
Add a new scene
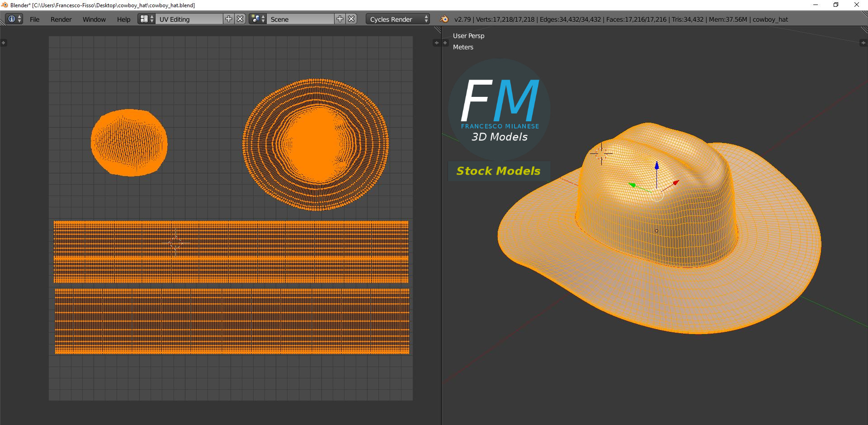(340, 19)
